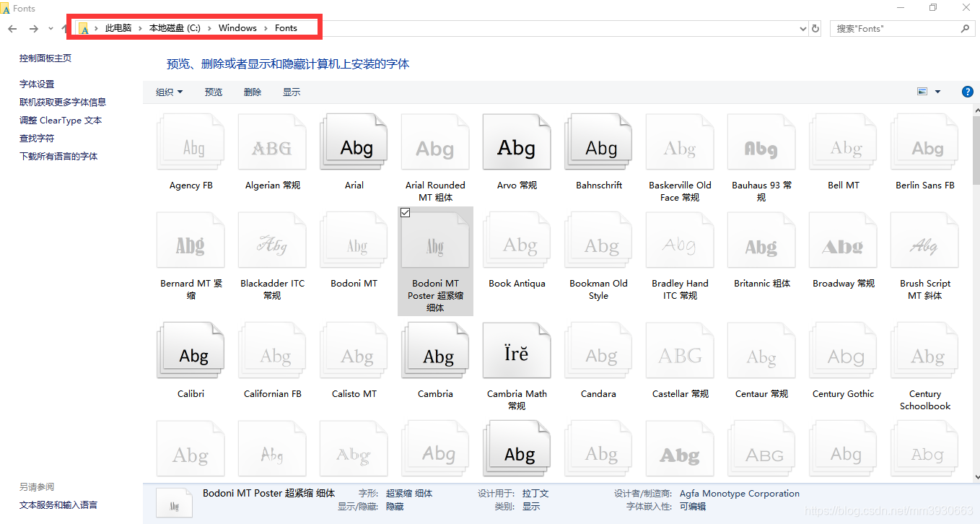980x524 pixels.
Task: Click the Forward navigation arrow
Action: point(33,29)
